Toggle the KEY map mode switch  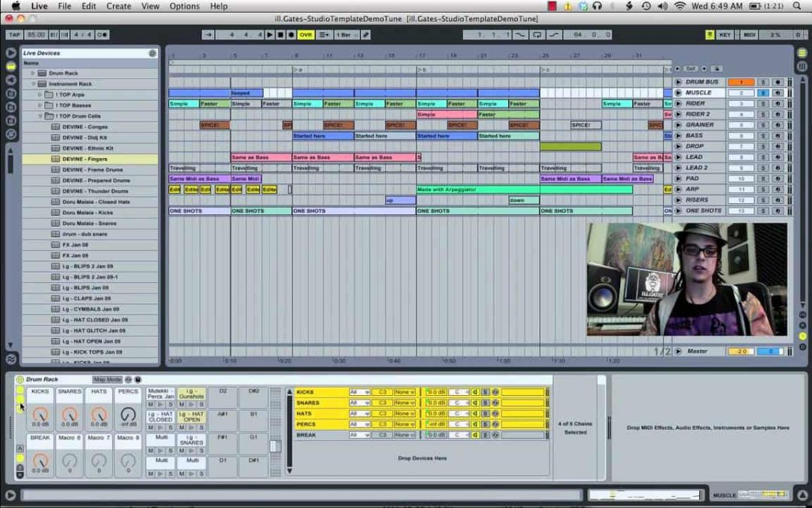click(x=725, y=35)
